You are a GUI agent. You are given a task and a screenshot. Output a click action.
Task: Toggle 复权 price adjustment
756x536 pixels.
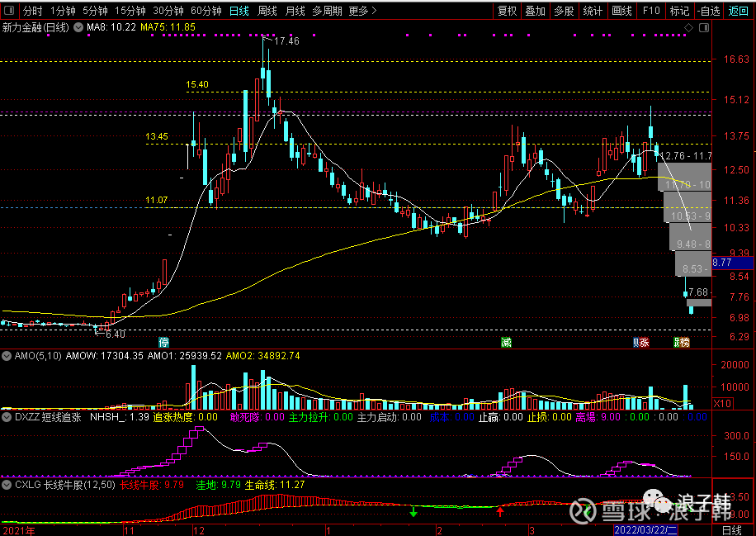[x=508, y=11]
